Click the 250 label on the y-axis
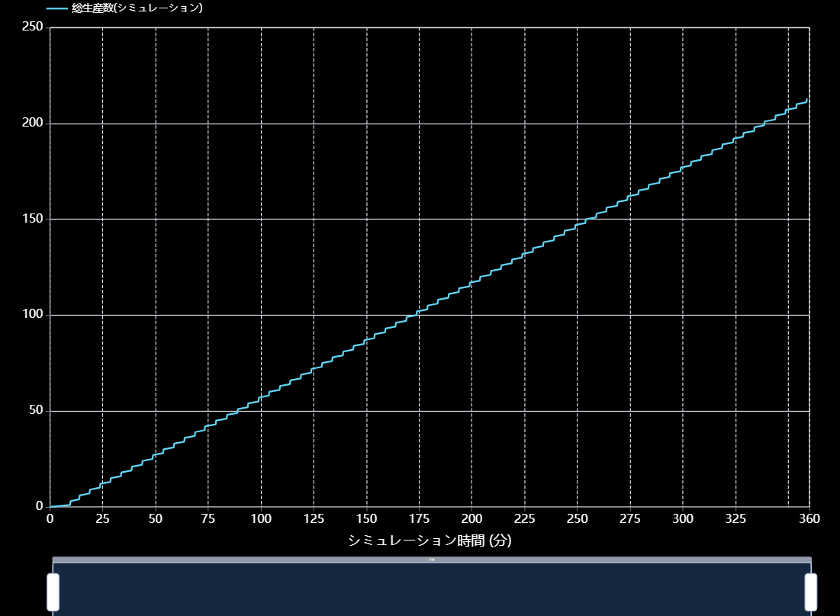 pyautogui.click(x=33, y=27)
